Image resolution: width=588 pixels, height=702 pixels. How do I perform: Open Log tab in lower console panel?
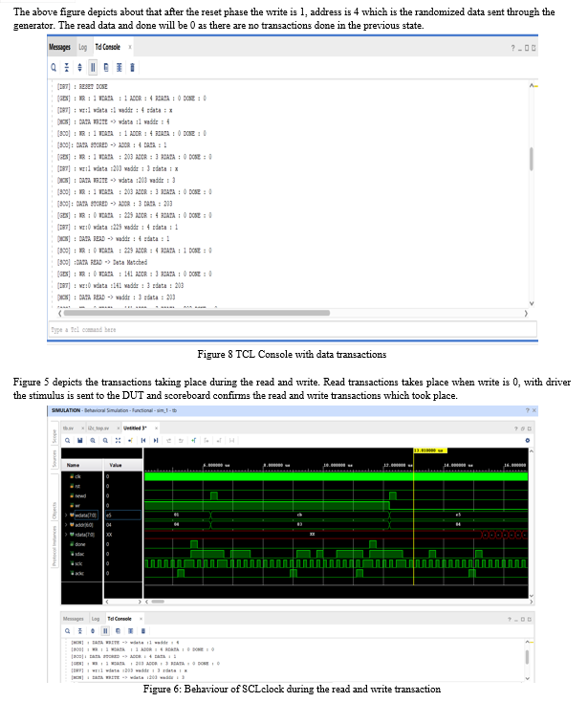click(96, 619)
